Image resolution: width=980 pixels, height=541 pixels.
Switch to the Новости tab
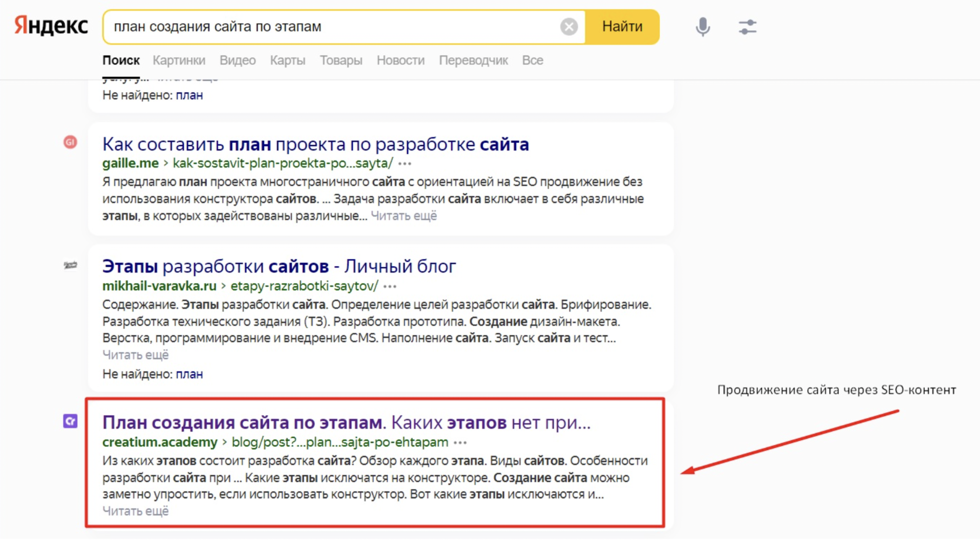(x=401, y=60)
